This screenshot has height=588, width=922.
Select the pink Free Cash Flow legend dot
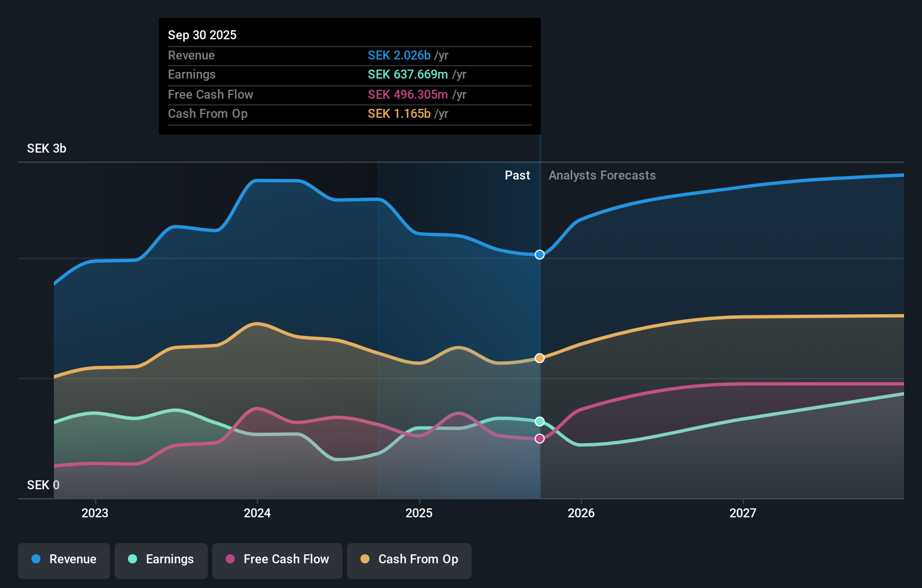click(230, 559)
